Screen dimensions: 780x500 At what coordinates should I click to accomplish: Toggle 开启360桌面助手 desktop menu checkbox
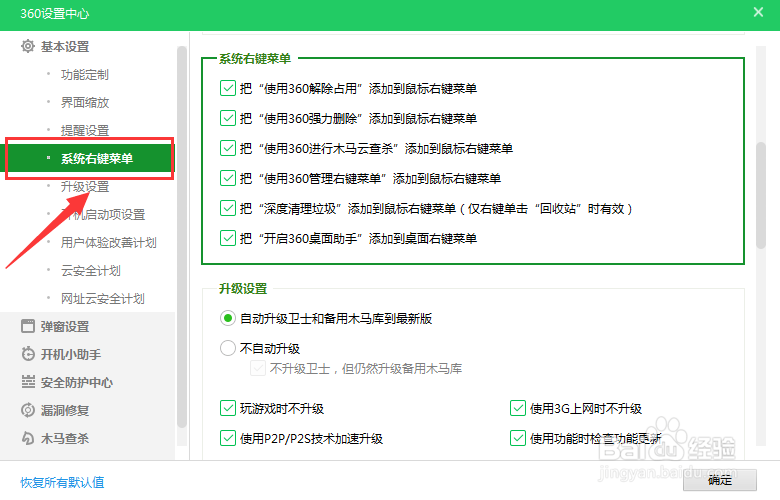click(x=228, y=238)
